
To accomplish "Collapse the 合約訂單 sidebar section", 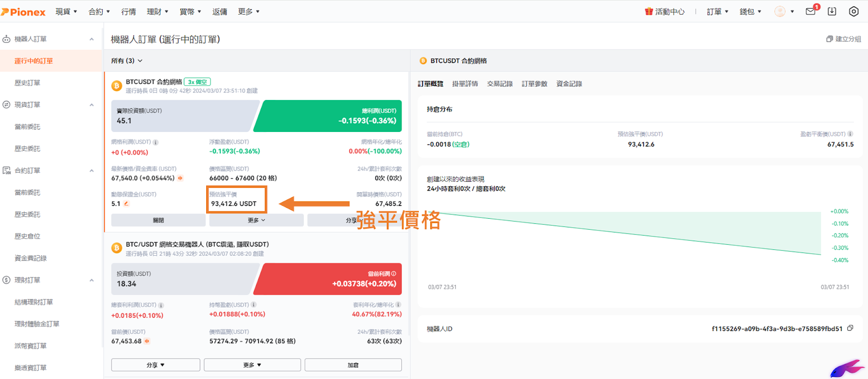I will pos(92,170).
